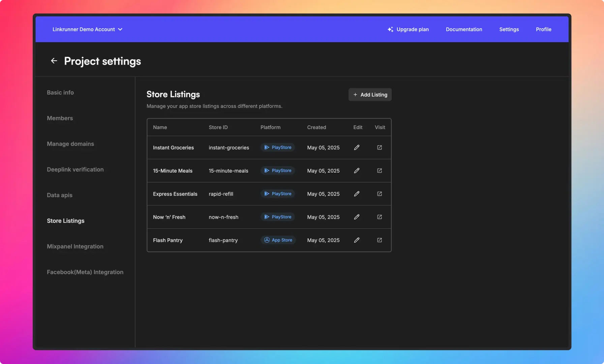Image resolution: width=604 pixels, height=364 pixels.
Task: Click the Flash Pantry name cell
Action: [168, 240]
